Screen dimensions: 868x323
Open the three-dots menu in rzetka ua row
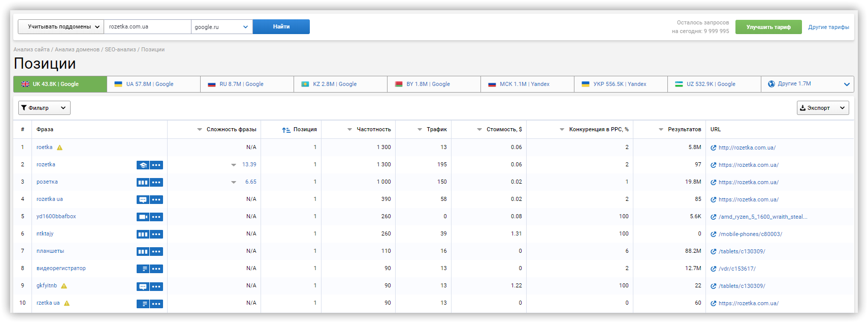click(x=156, y=304)
